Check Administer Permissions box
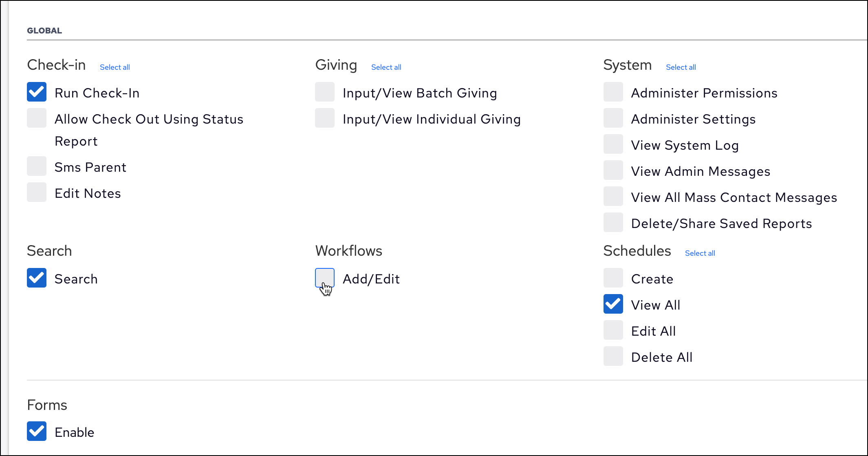This screenshot has height=456, width=868. point(613,92)
